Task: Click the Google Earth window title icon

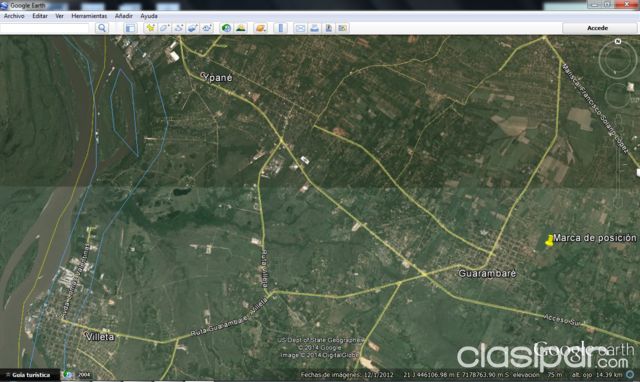Action: 4,5
